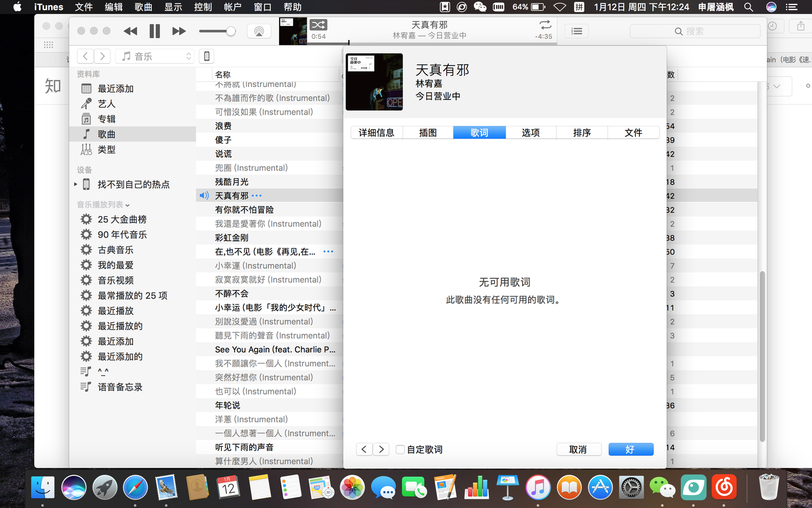
Task: Enable the 自定歌词 checkbox
Action: coord(400,450)
